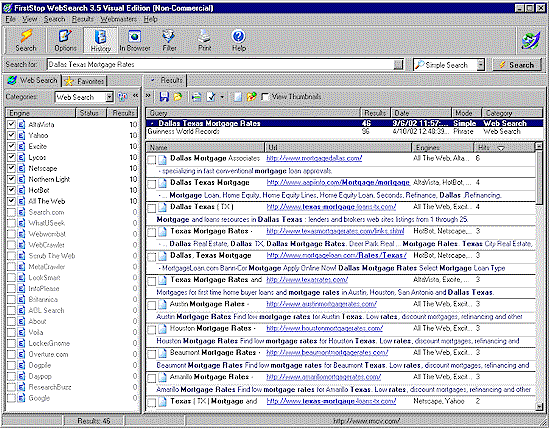
Task: Click the checkmark icon in results toolbar
Action: click(211, 97)
